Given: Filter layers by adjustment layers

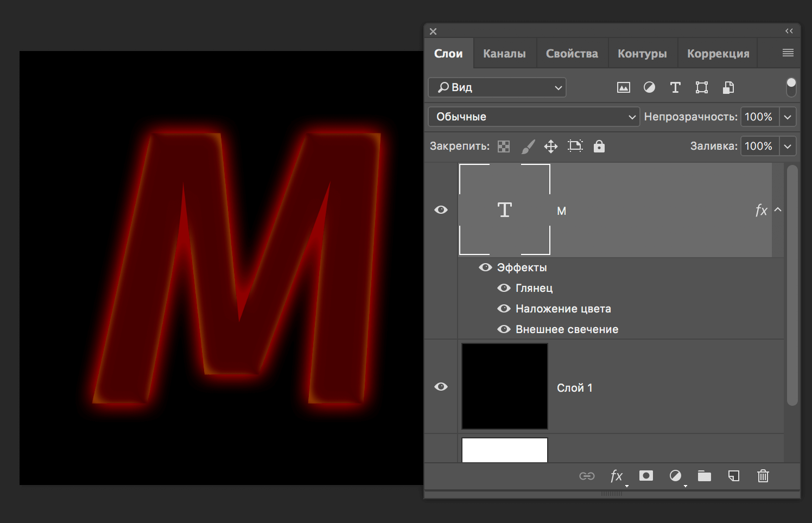Looking at the screenshot, I should 649,87.
